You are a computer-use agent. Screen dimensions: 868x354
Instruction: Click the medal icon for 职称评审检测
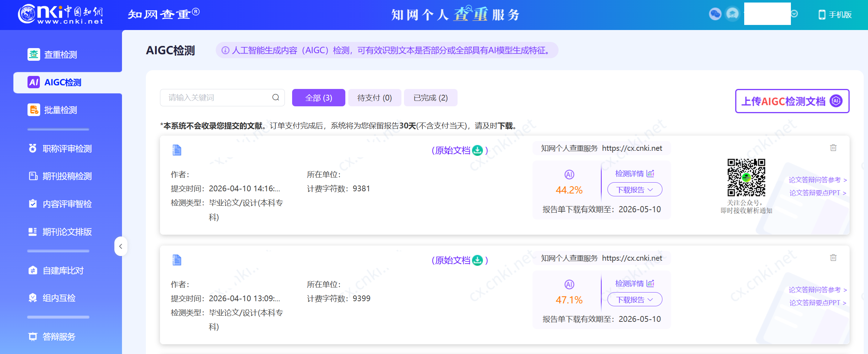tap(33, 148)
